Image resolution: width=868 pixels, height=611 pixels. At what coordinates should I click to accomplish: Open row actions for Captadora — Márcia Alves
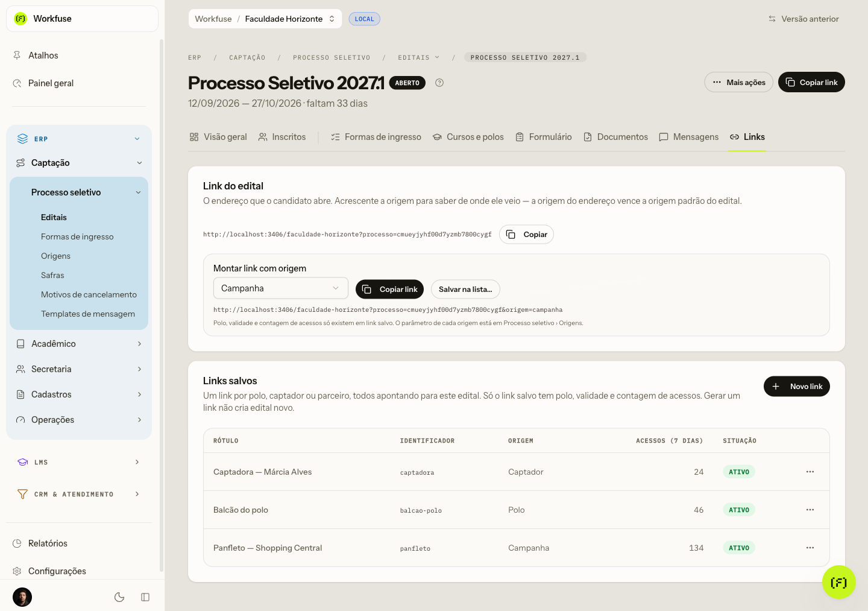810,472
